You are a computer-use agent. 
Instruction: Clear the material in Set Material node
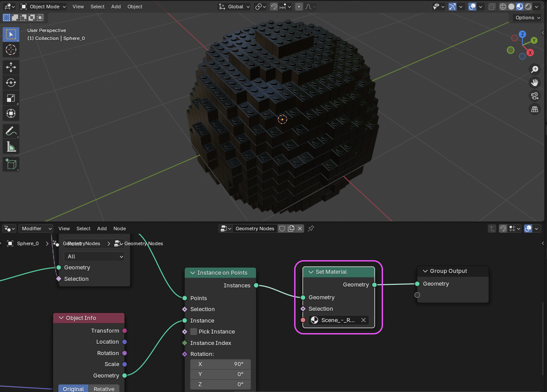[364, 320]
